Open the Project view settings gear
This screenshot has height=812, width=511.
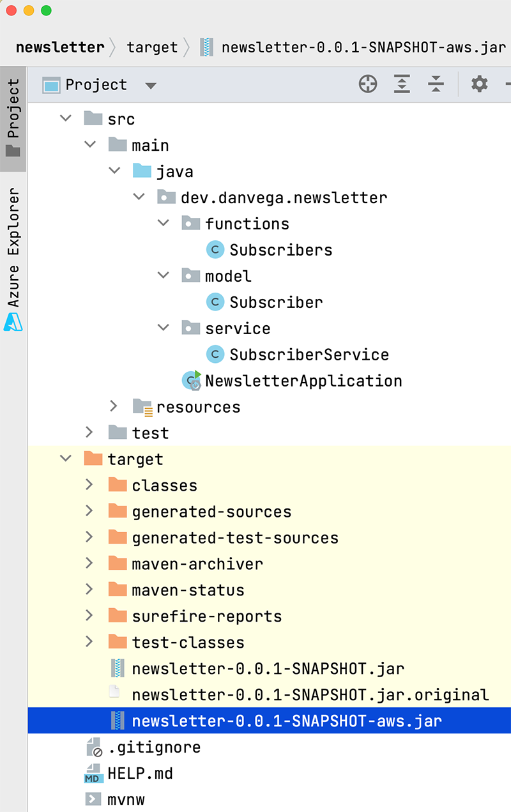click(x=479, y=84)
